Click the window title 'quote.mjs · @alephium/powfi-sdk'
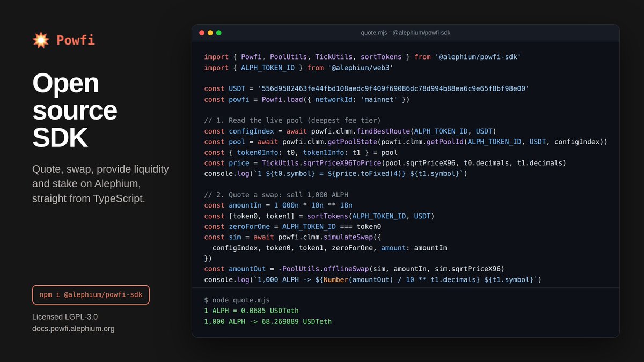The width and height of the screenshot is (644, 362). (405, 33)
